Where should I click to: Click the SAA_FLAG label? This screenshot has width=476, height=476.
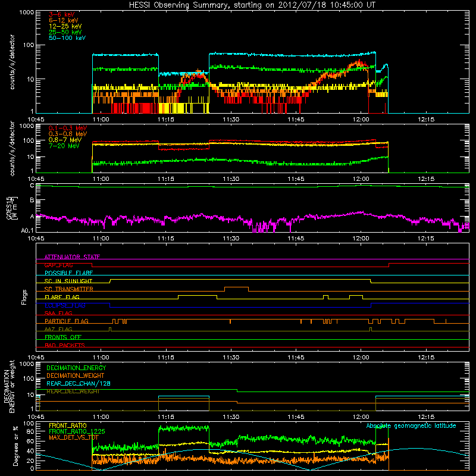pyautogui.click(x=58, y=313)
